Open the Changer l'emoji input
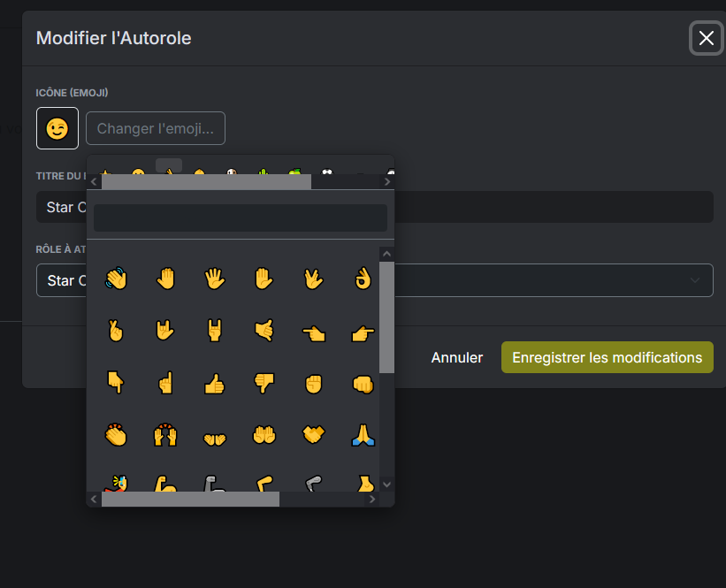Image resolution: width=726 pixels, height=588 pixels. point(156,128)
